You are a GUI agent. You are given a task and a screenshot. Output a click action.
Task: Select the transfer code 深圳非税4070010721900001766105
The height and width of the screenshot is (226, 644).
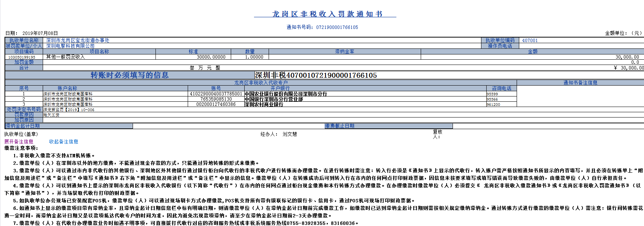316,75
